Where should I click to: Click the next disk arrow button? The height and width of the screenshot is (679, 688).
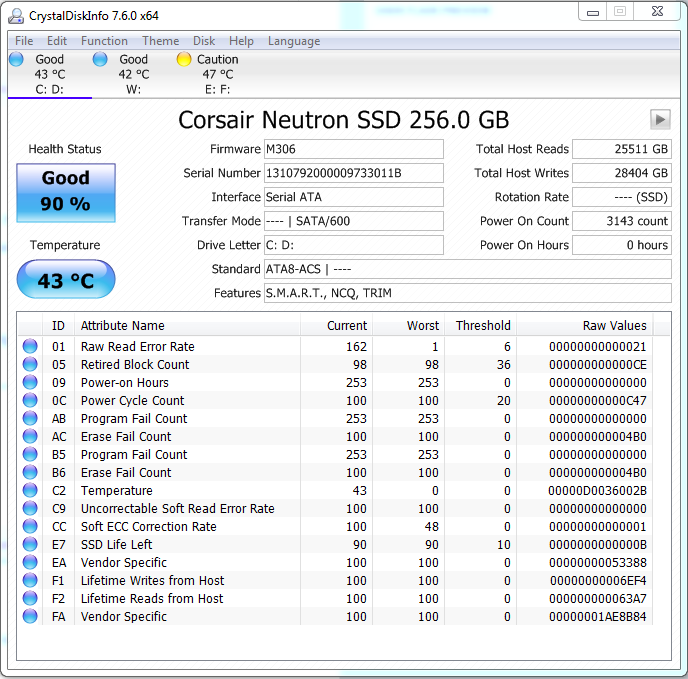[x=659, y=119]
